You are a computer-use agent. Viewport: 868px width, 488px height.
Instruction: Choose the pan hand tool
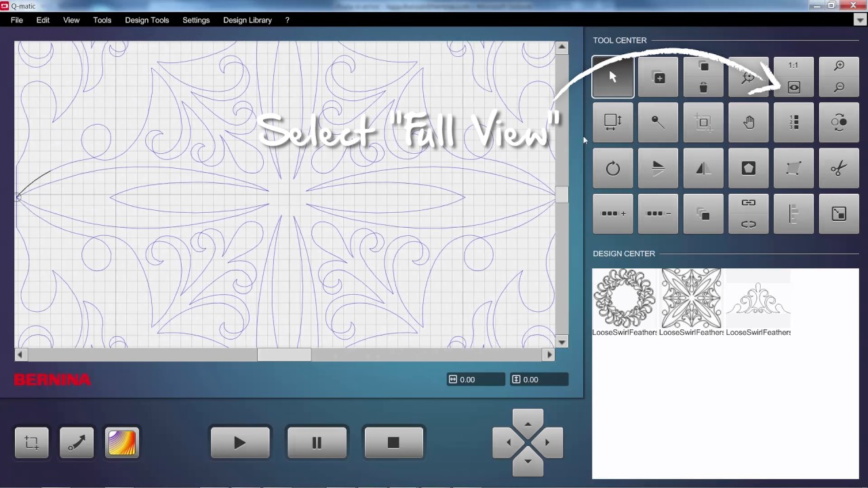(x=749, y=123)
